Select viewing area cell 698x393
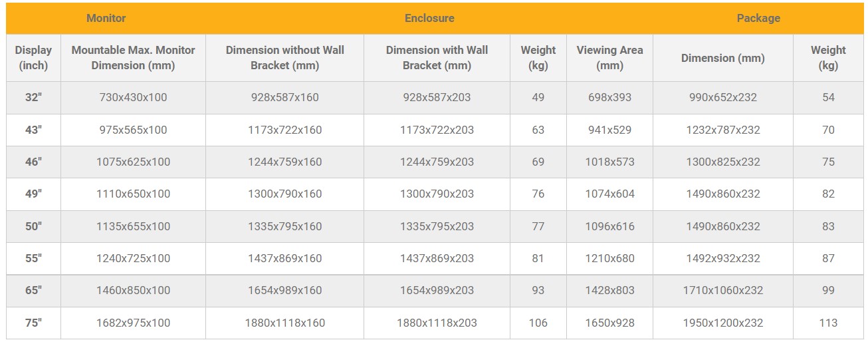 click(609, 97)
